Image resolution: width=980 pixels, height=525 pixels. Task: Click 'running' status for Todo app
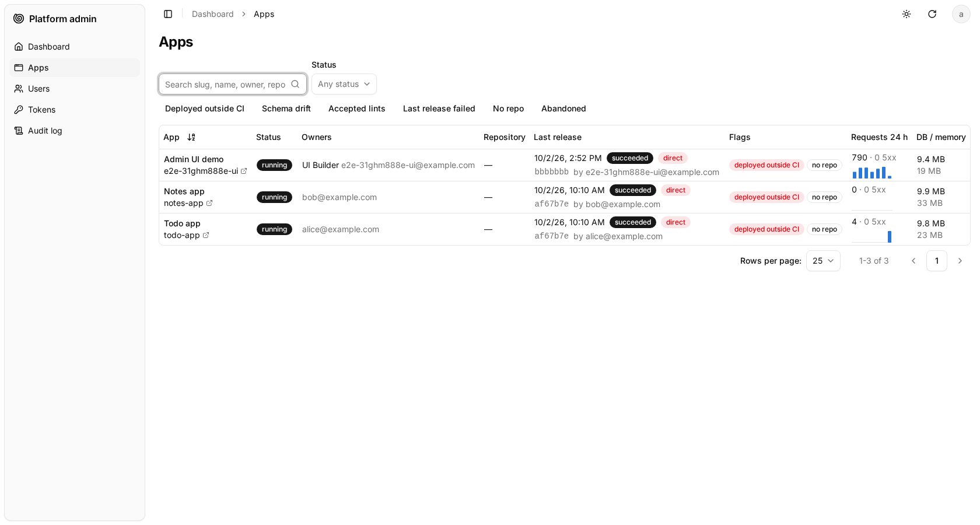[274, 229]
